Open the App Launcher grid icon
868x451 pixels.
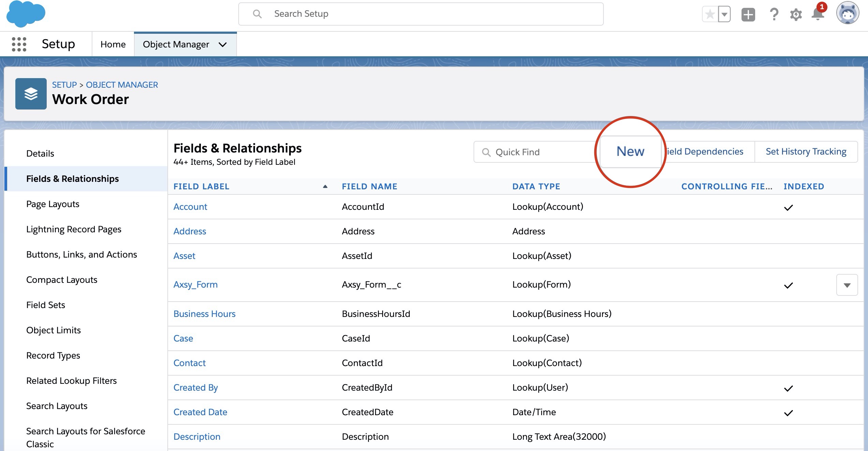pyautogui.click(x=19, y=44)
